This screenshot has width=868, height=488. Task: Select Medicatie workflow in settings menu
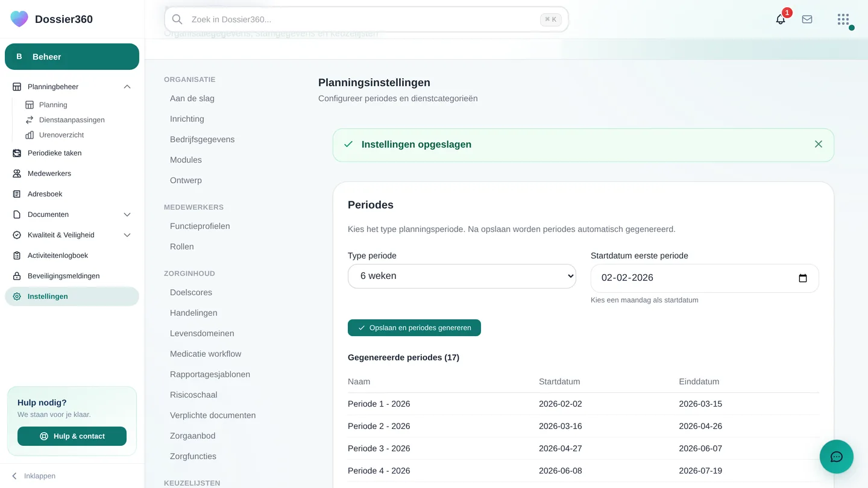click(206, 354)
